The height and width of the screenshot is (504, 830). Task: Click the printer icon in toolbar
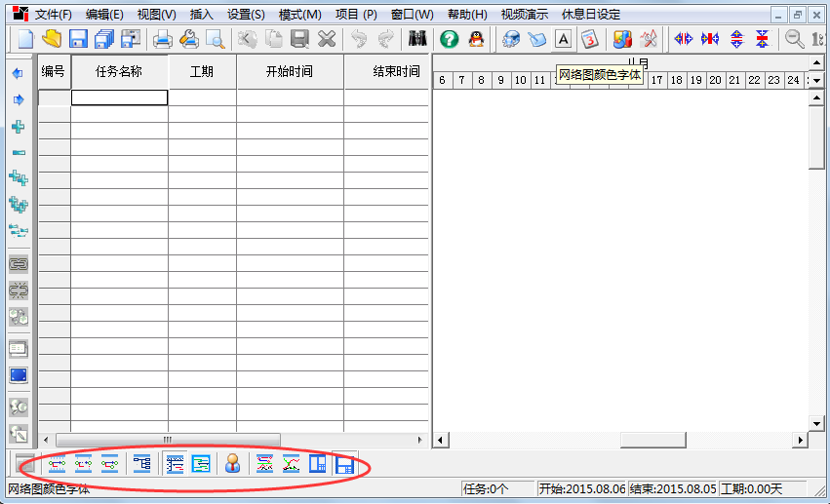coord(163,39)
